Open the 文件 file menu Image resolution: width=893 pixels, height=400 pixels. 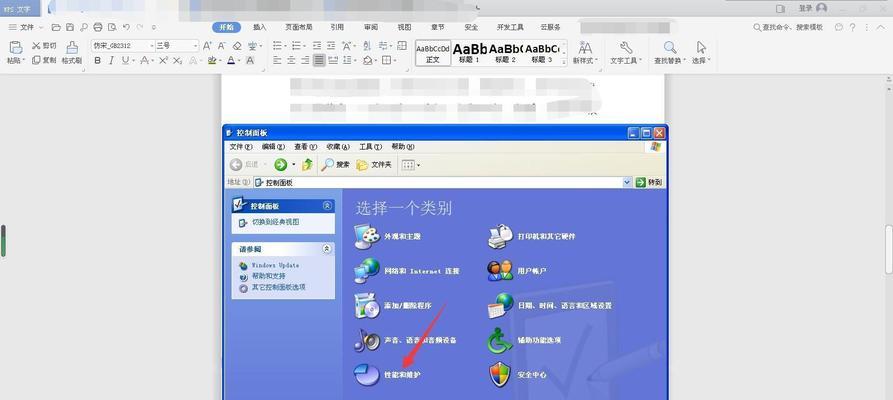(x=26, y=27)
